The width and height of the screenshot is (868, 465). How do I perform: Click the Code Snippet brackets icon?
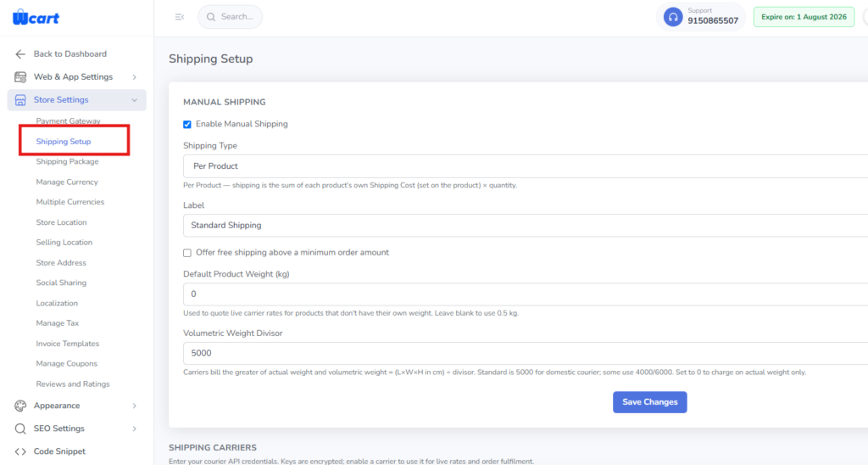pos(20,451)
